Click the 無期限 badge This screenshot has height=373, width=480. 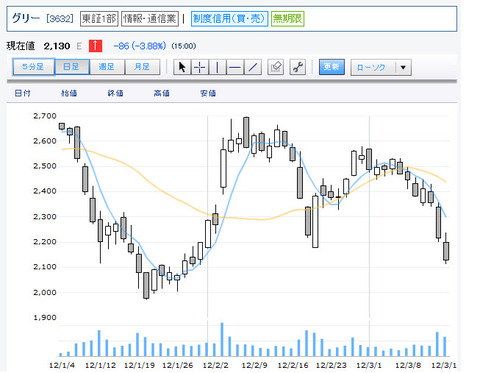288,19
